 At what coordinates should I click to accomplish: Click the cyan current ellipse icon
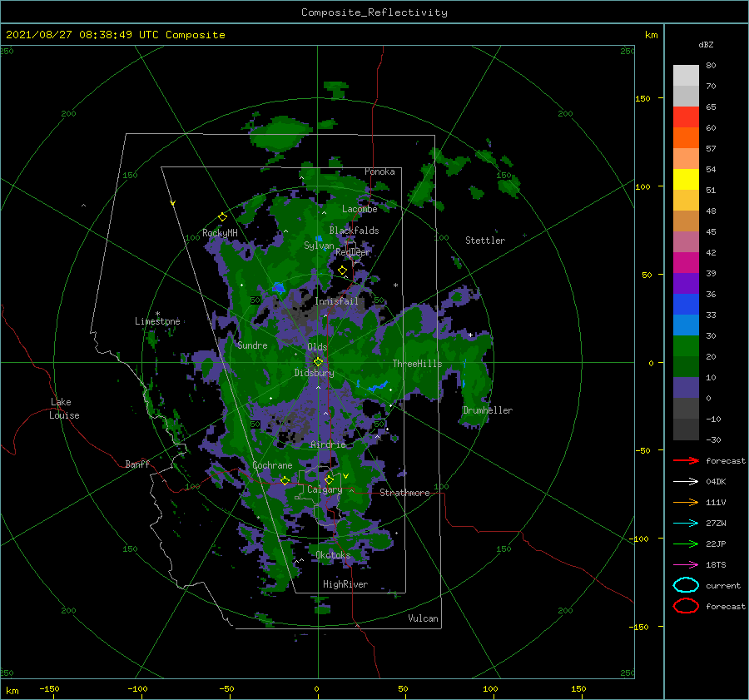[x=686, y=585]
